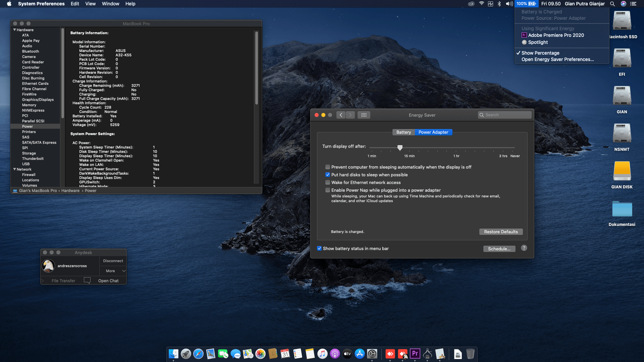
Task: Uncheck Put hard disks to sleep when possible
Action: coord(328,175)
